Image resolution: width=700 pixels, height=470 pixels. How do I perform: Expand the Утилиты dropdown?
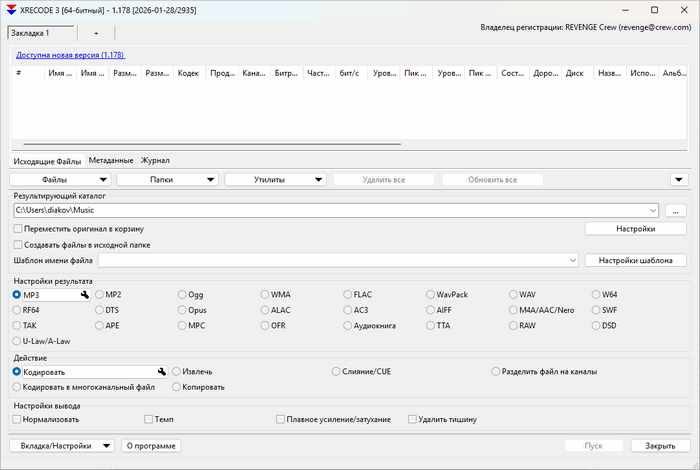[x=276, y=180]
